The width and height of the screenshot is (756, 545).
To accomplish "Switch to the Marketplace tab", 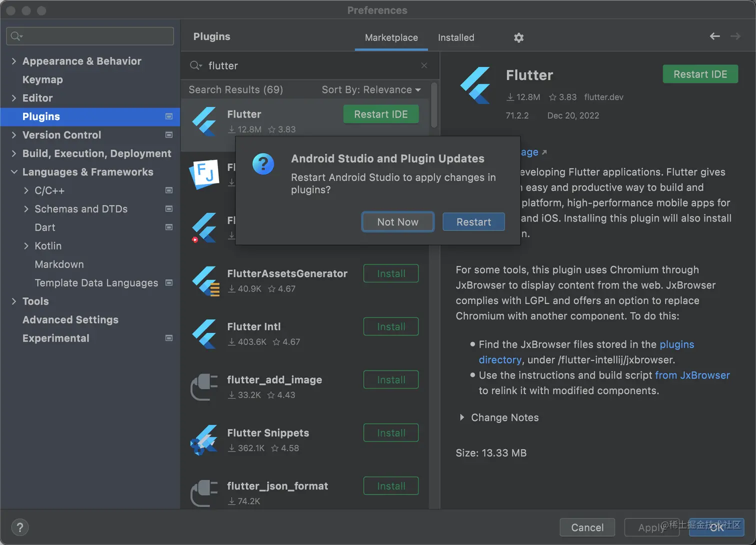I will 391,37.
